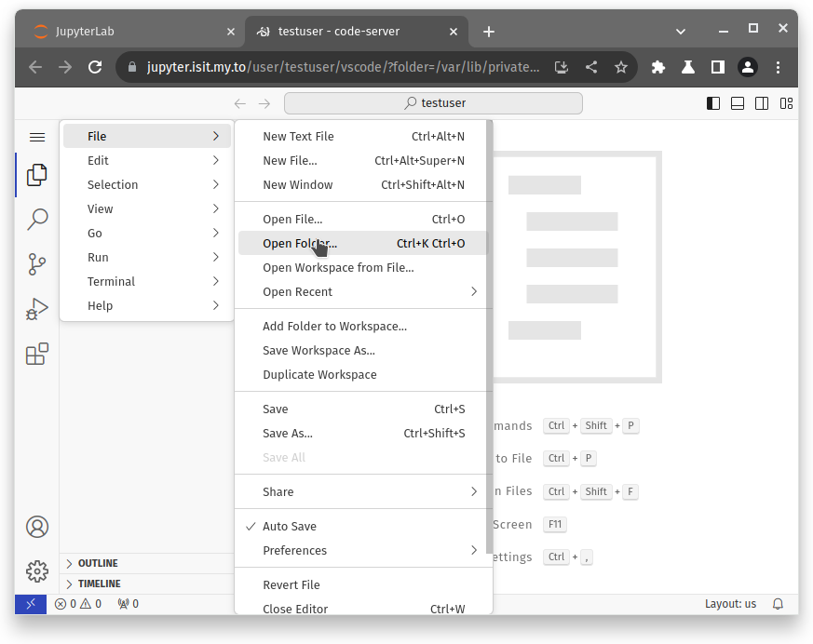Viewport: 813px width, 644px height.
Task: Toggle the bottom panel layout button
Action: point(738,103)
